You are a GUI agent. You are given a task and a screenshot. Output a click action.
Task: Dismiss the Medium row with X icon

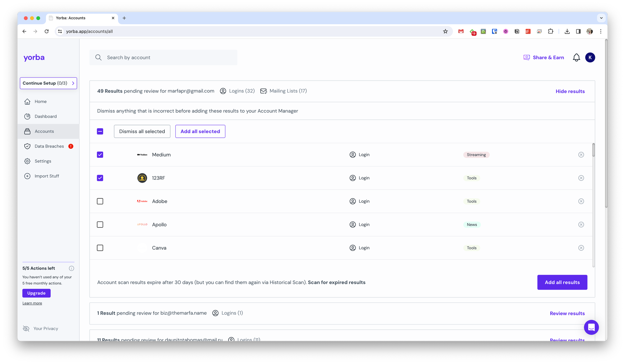(x=581, y=155)
